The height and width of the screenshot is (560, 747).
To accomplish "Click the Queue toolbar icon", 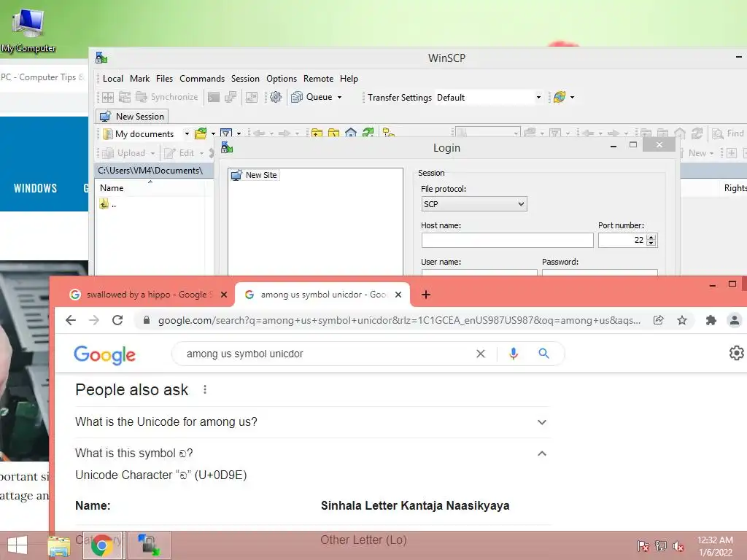I will tap(297, 97).
